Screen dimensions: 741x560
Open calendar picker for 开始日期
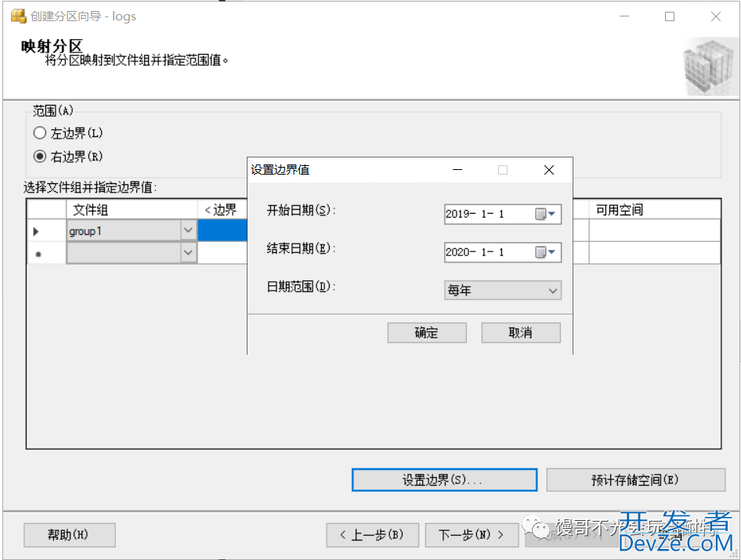545,214
